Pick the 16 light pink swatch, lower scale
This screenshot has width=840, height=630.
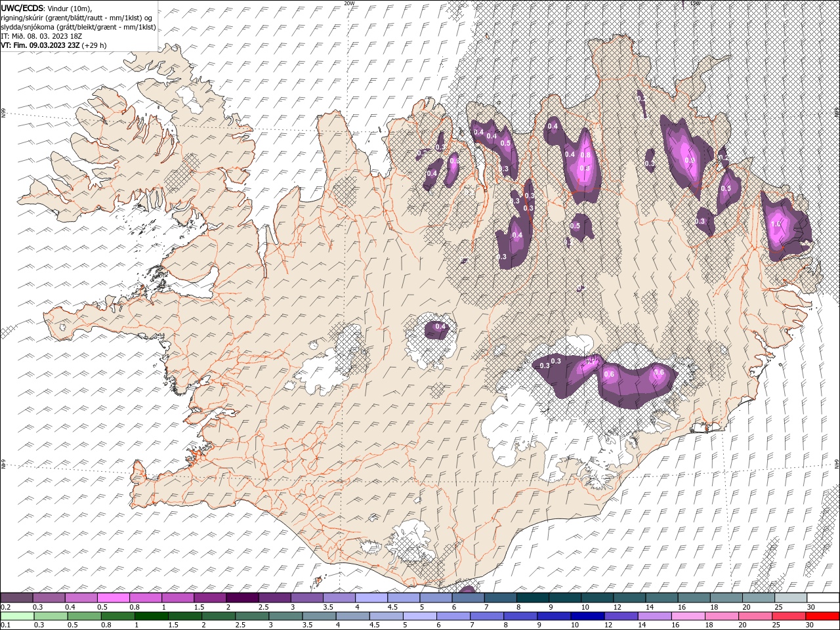(x=688, y=616)
